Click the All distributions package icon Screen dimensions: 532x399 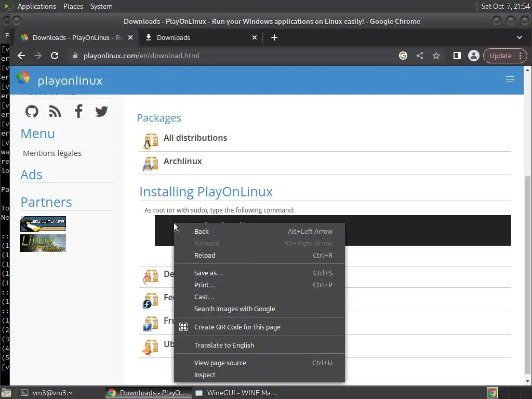[151, 141]
